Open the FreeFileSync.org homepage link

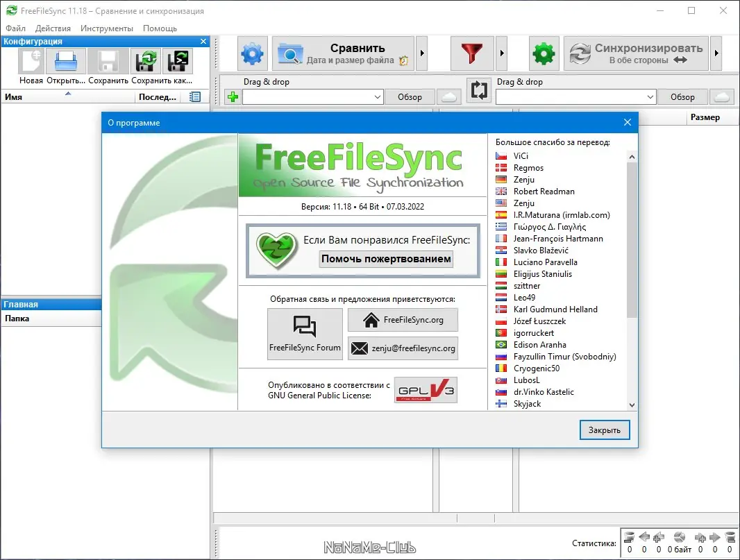click(403, 320)
